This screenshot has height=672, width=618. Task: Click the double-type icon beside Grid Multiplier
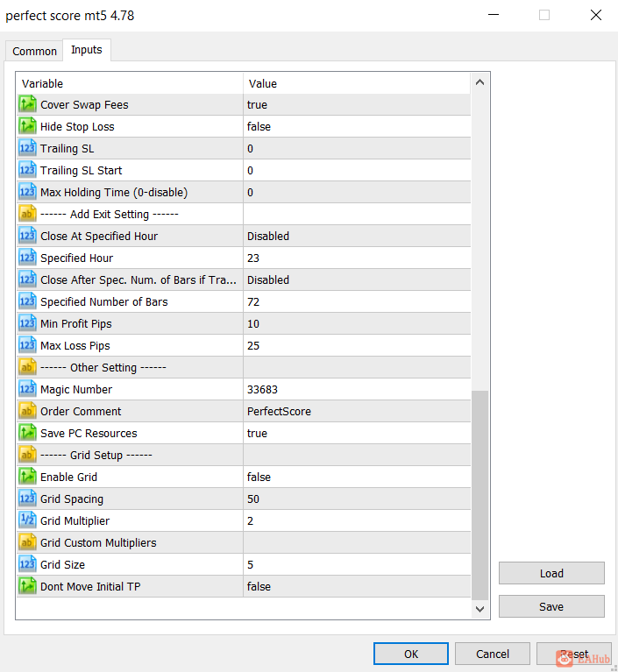tap(27, 520)
